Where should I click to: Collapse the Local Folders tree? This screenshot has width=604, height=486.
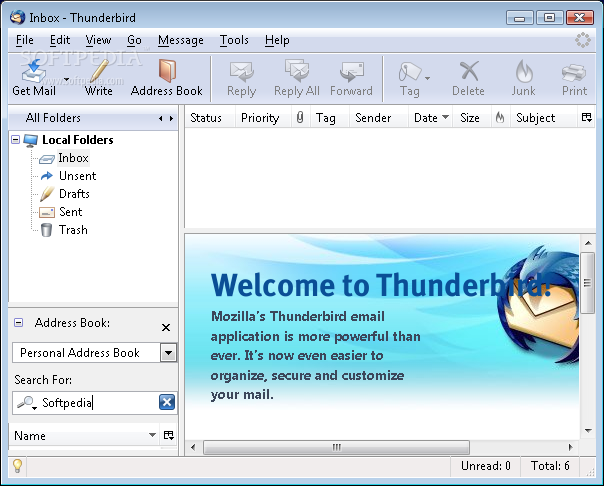15,139
